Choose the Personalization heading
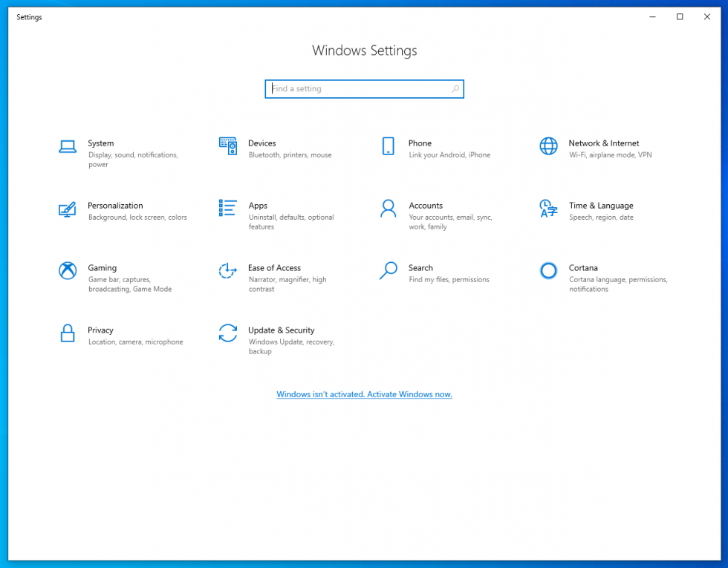728x568 pixels. tap(115, 206)
